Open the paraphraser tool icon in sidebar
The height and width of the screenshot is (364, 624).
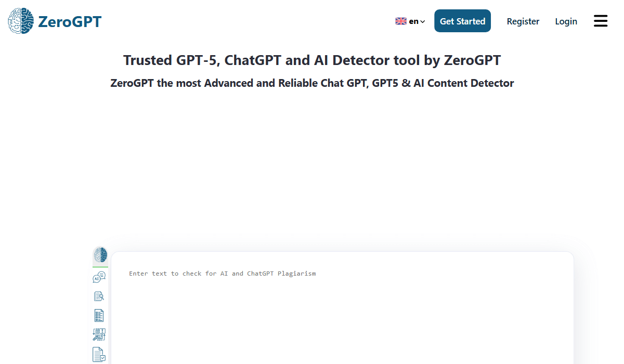click(x=99, y=334)
